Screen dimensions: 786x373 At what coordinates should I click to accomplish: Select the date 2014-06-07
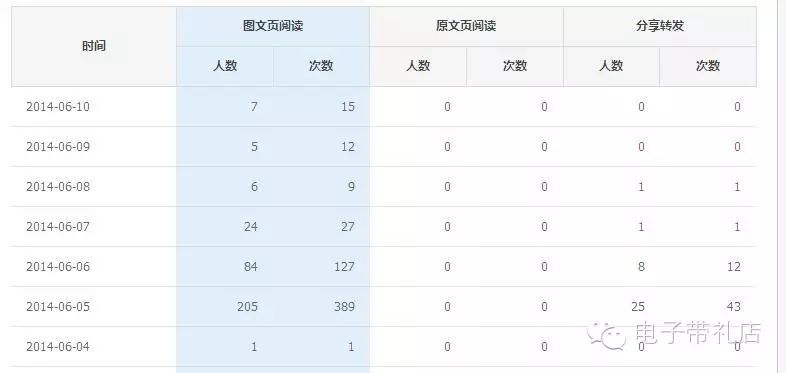pyautogui.click(x=58, y=227)
